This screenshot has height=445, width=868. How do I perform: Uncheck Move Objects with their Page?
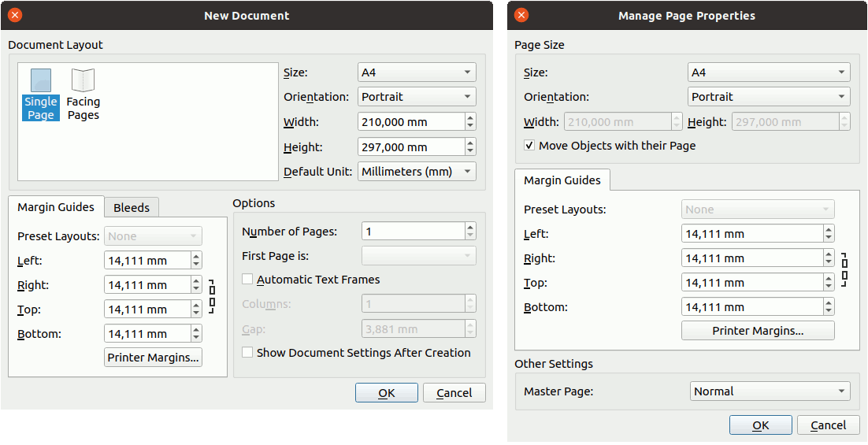(x=529, y=146)
